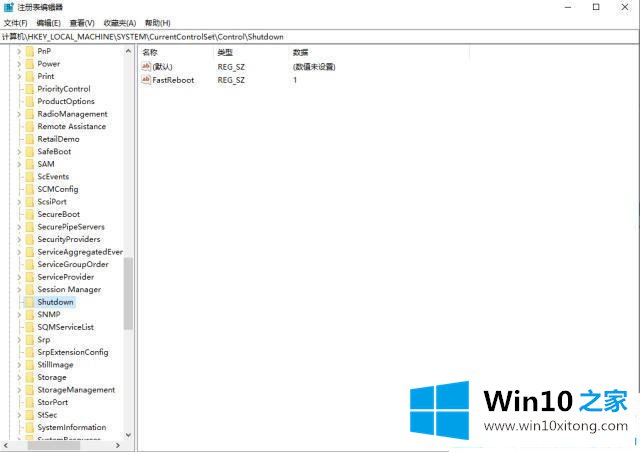
Task: Expand the SAM key
Action: click(x=19, y=164)
